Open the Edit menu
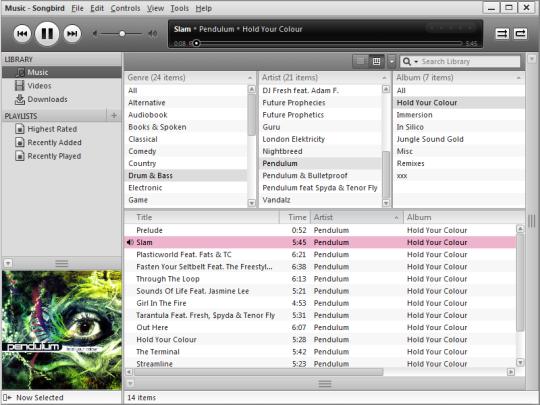 [97, 8]
